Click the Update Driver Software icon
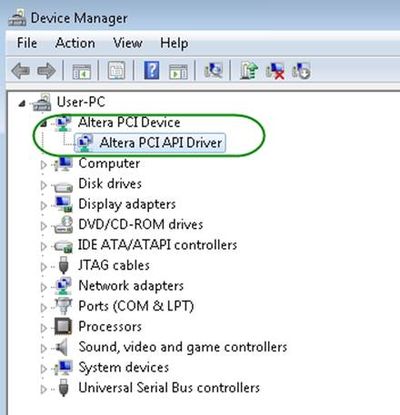Viewport: 400px width, 415px height. tap(249, 70)
